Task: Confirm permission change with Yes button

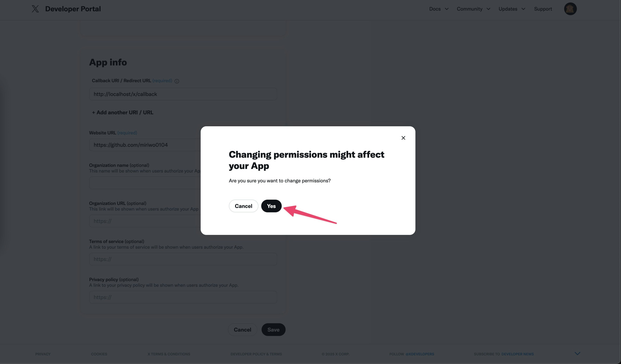Action: [271, 206]
